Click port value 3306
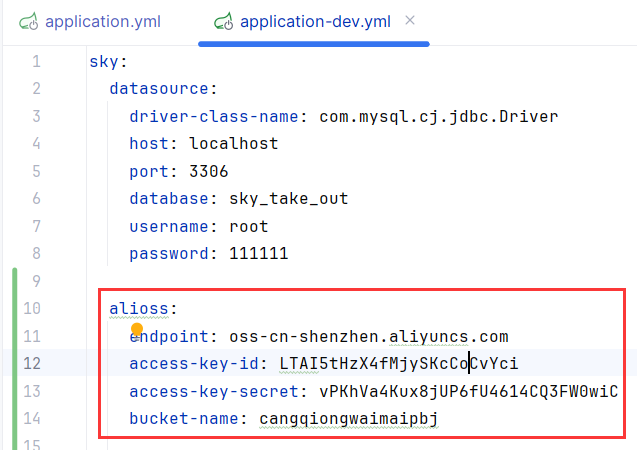Screen dimensions: 637x450 (209, 171)
